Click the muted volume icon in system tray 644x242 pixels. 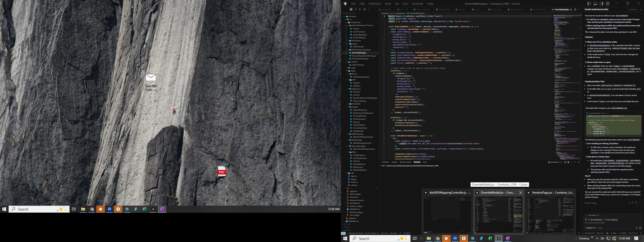coord(603,238)
